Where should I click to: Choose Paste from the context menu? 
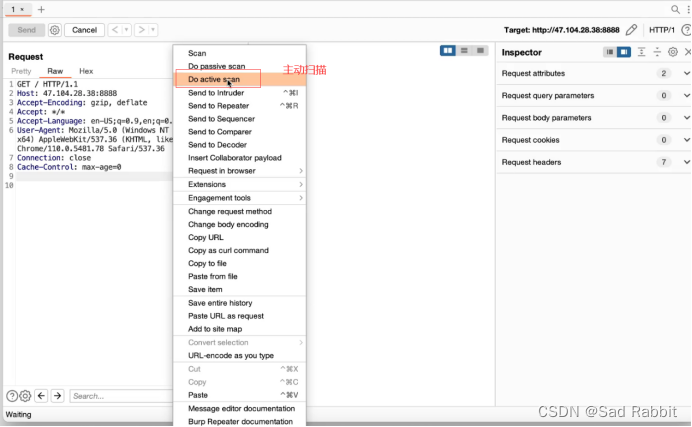[x=240, y=395]
